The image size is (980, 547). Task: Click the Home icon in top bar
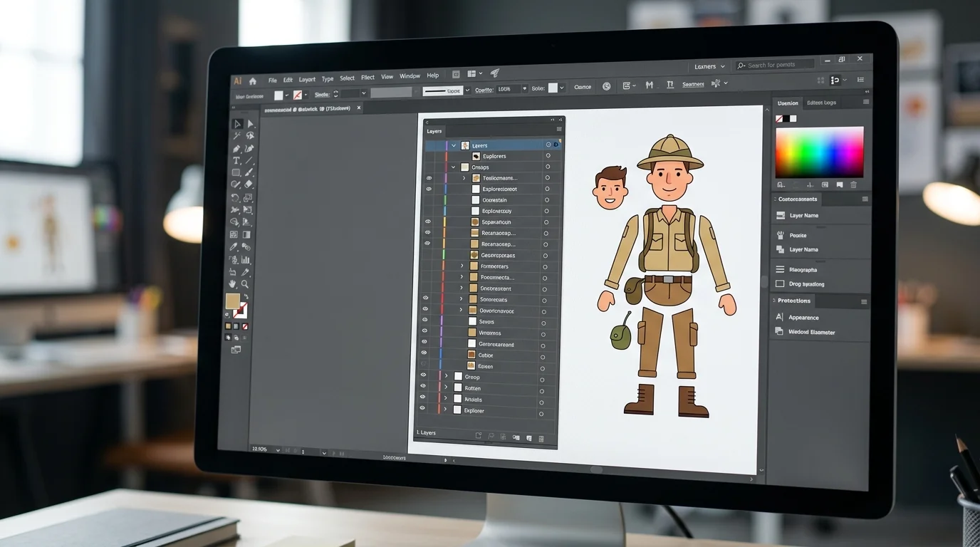[252, 81]
